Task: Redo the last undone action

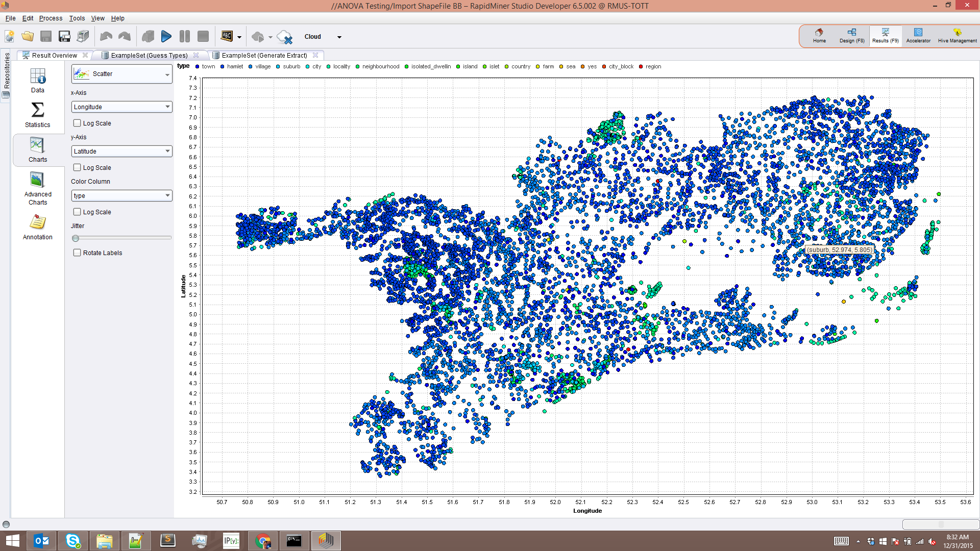Action: (125, 36)
